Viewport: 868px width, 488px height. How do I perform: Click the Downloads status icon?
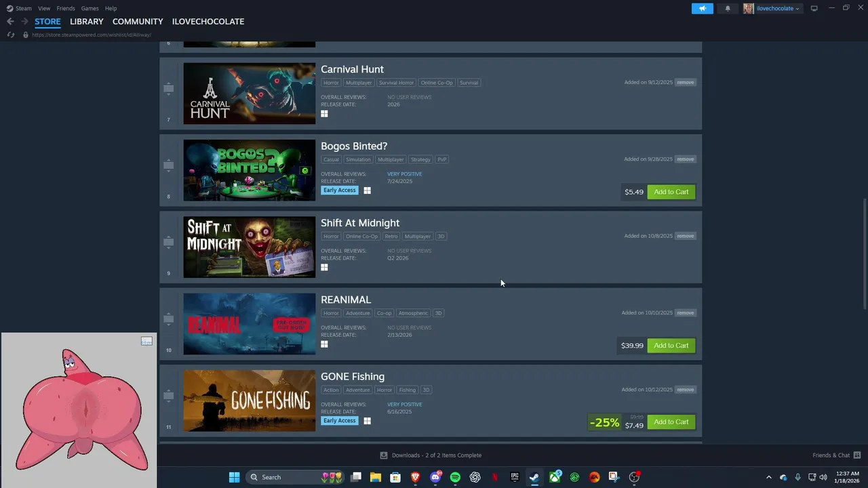tap(384, 455)
